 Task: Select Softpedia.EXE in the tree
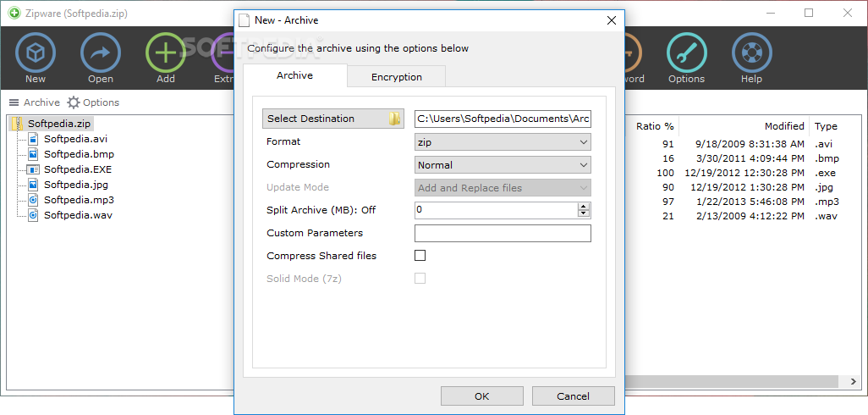click(78, 169)
